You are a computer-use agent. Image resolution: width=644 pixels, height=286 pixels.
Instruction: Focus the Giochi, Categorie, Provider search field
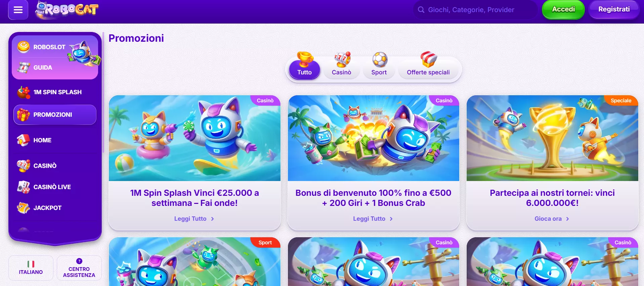pyautogui.click(x=475, y=10)
